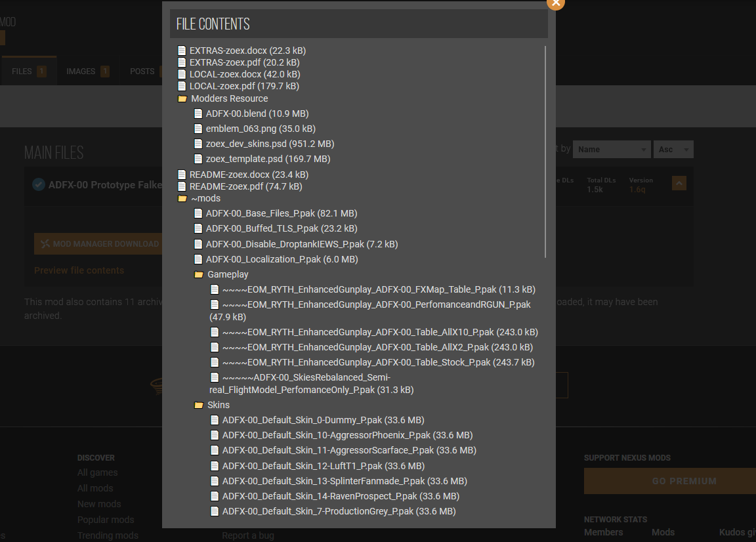
Task: Open the Asc sort order dropdown
Action: tap(673, 150)
